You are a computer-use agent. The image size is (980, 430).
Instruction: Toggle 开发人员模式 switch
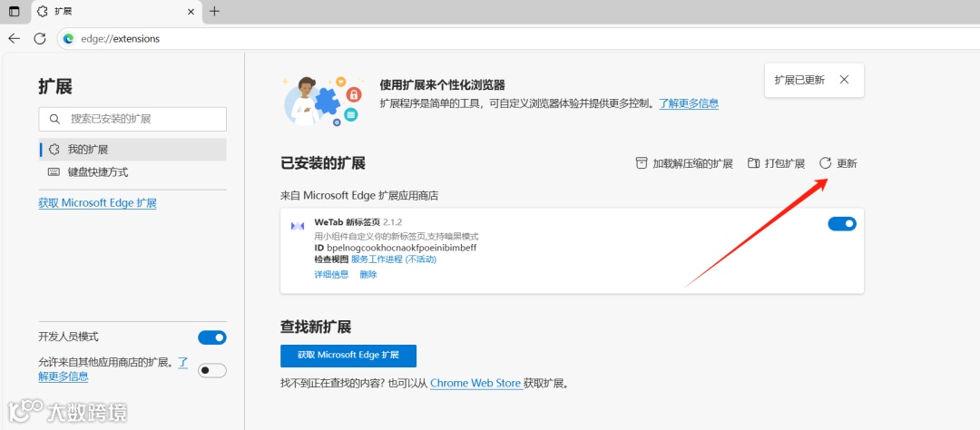[211, 337]
